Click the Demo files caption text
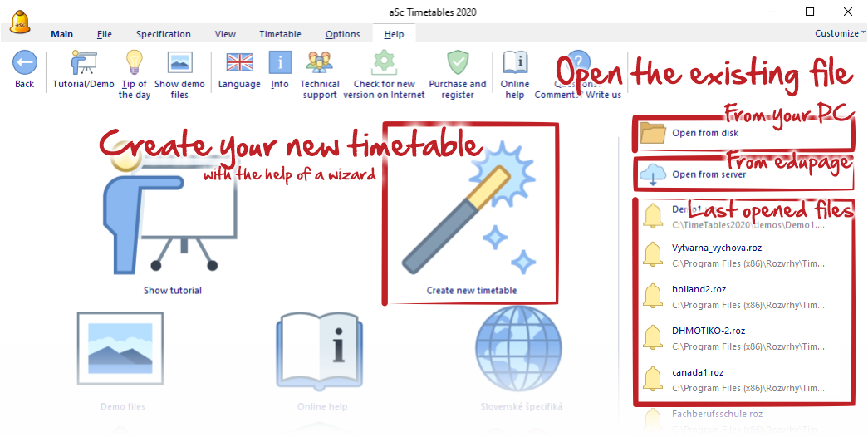 pos(123,406)
